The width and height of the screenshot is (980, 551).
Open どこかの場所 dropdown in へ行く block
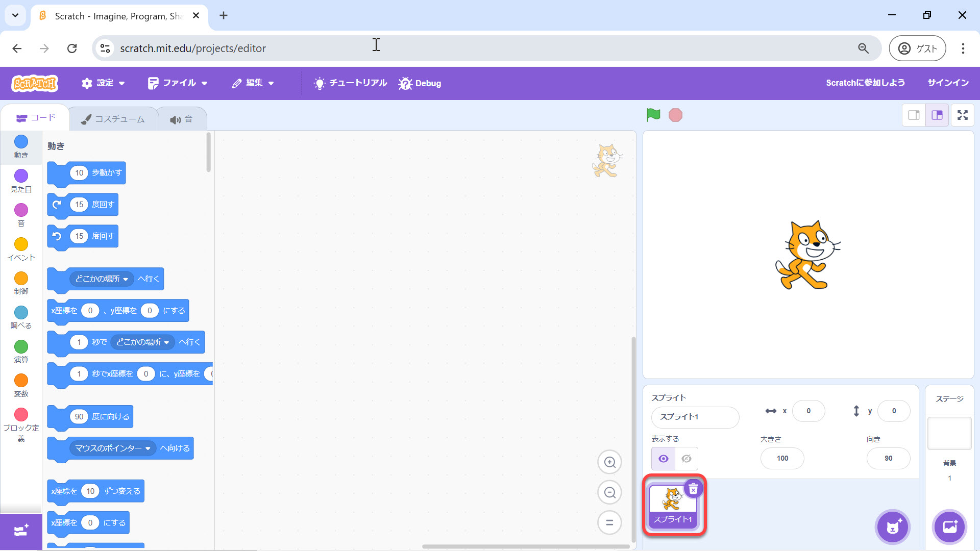102,279
